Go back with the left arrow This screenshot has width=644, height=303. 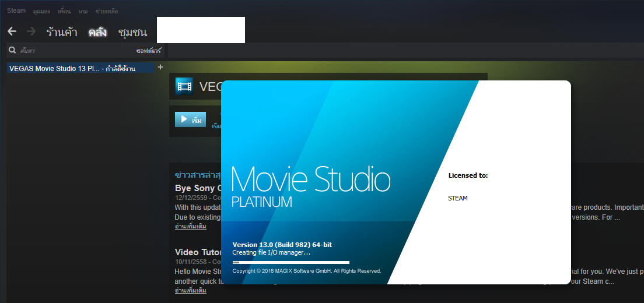[x=12, y=31]
